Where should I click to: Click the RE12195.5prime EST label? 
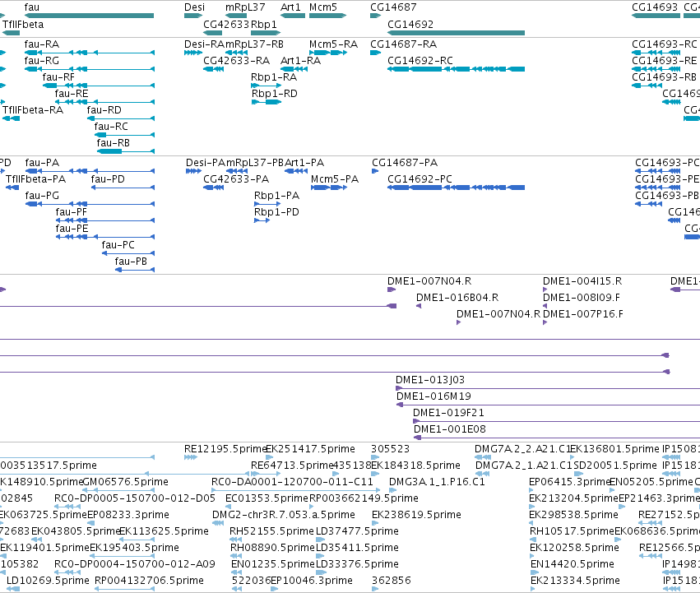[225, 449]
